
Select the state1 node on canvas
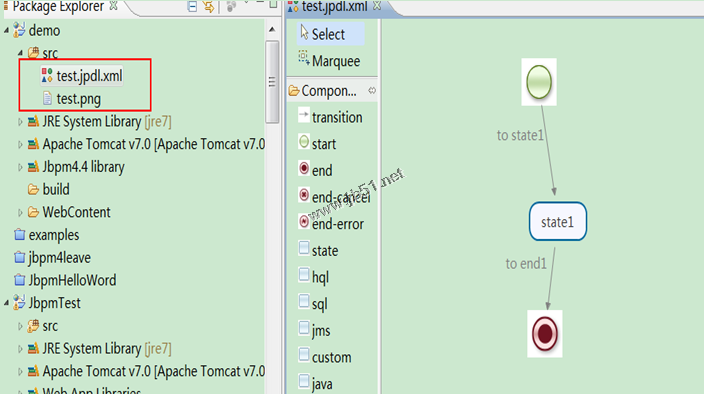click(558, 221)
